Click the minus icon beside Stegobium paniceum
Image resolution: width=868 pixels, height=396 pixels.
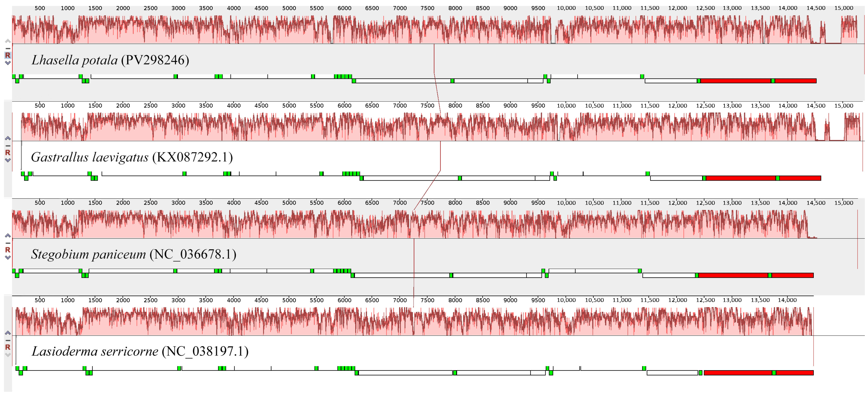8,243
